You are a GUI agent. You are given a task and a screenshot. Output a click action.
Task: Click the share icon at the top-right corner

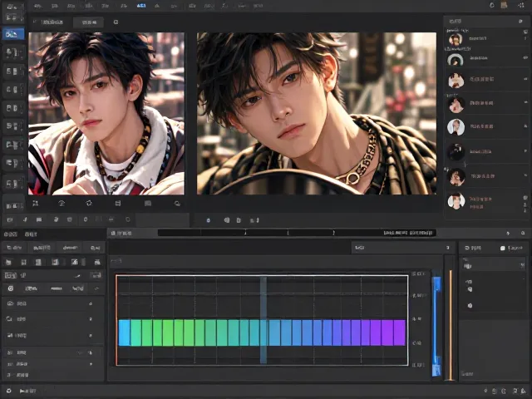coord(521,5)
